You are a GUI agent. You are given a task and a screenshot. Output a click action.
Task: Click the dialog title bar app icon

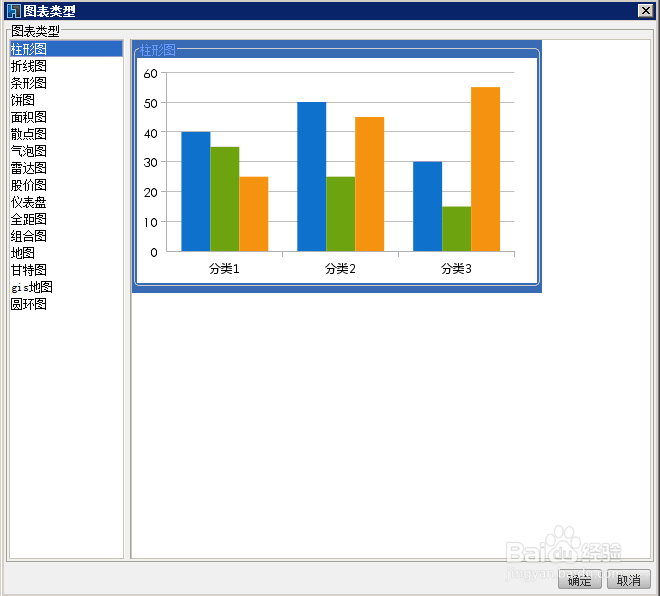pos(14,11)
